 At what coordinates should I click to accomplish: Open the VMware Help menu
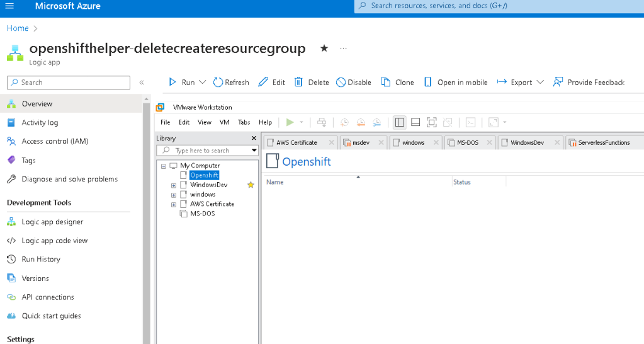pos(265,122)
